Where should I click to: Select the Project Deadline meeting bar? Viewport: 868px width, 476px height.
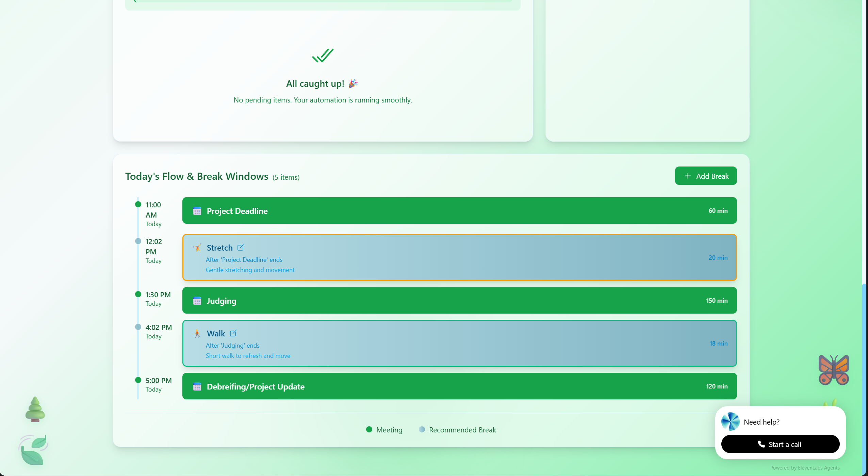(x=459, y=211)
